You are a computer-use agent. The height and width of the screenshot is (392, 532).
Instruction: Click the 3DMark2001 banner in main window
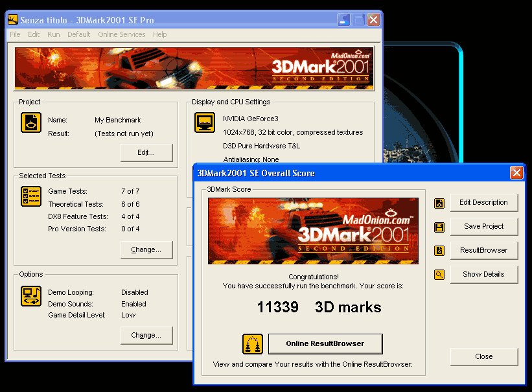point(194,68)
